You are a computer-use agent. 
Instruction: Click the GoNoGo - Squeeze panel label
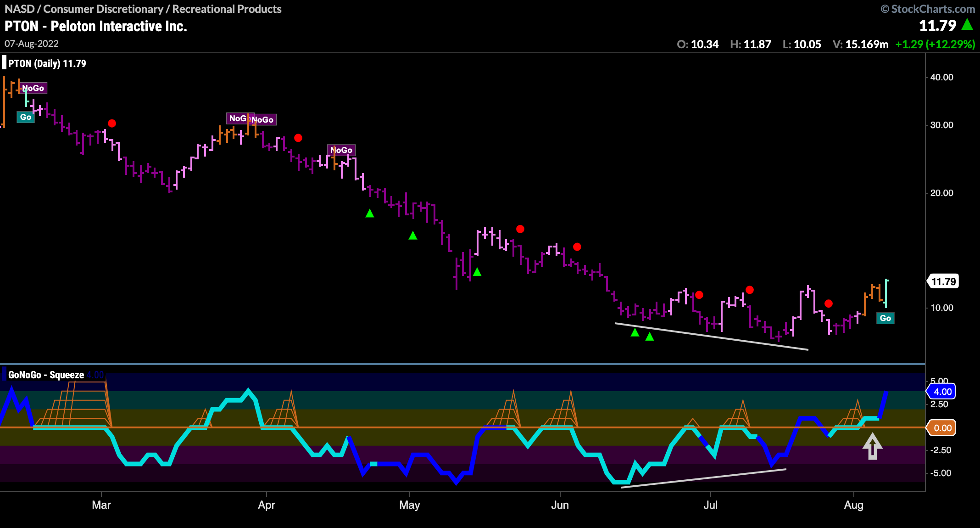pos(46,375)
